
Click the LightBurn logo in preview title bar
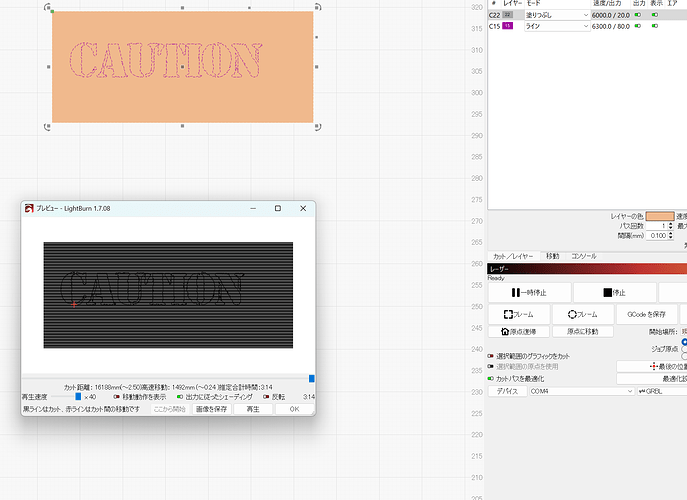click(29, 208)
